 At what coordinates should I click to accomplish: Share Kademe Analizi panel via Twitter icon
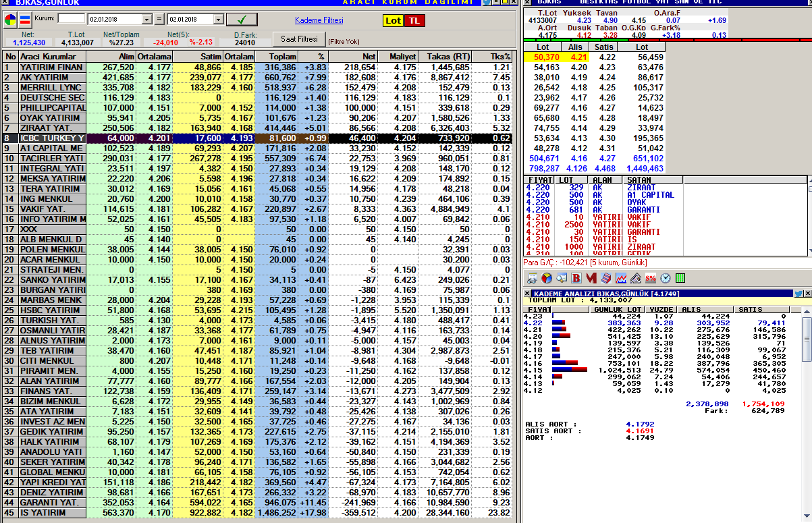tap(798, 294)
